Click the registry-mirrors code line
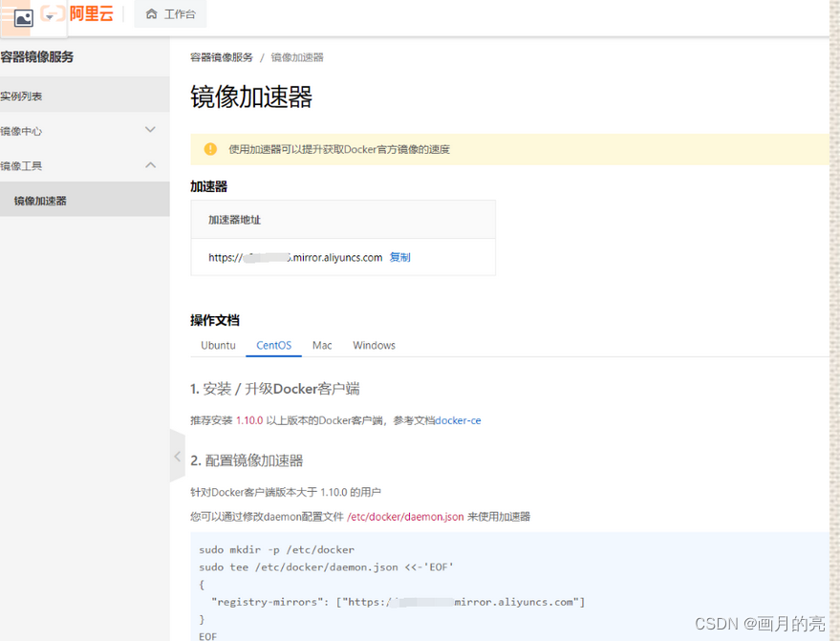This screenshot has height=641, width=840. pyautogui.click(x=398, y=602)
